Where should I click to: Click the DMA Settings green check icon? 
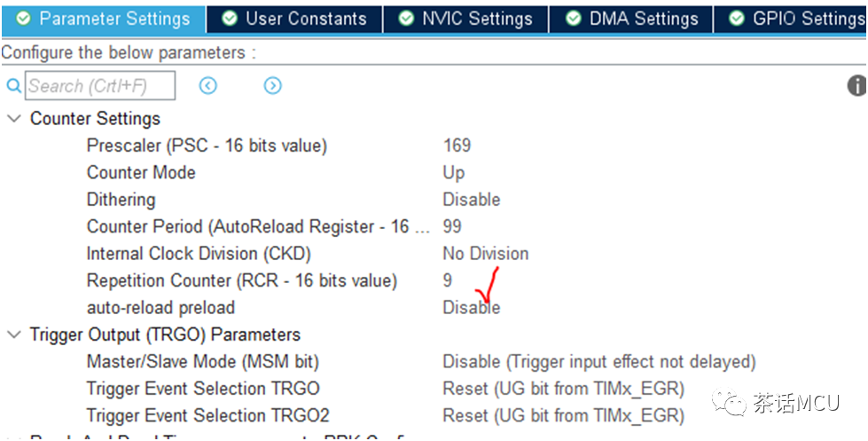[x=573, y=19]
